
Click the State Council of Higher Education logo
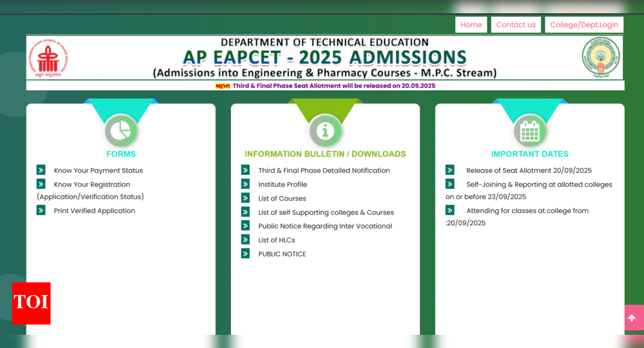[49, 58]
